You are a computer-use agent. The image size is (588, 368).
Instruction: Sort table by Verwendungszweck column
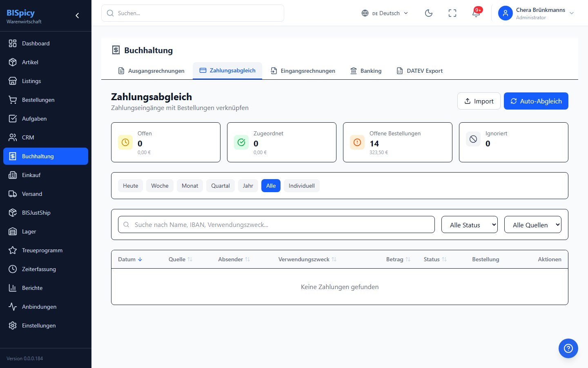pos(307,259)
